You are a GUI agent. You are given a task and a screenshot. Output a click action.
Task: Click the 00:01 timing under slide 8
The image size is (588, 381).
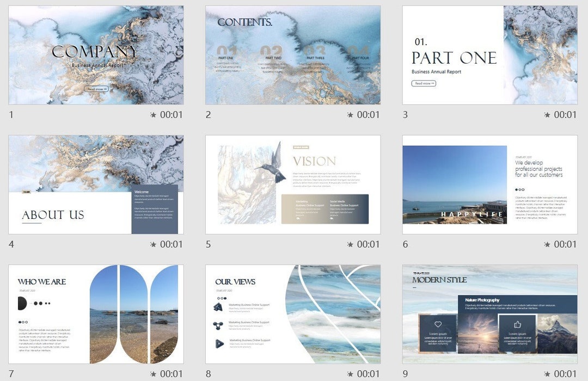coord(368,374)
